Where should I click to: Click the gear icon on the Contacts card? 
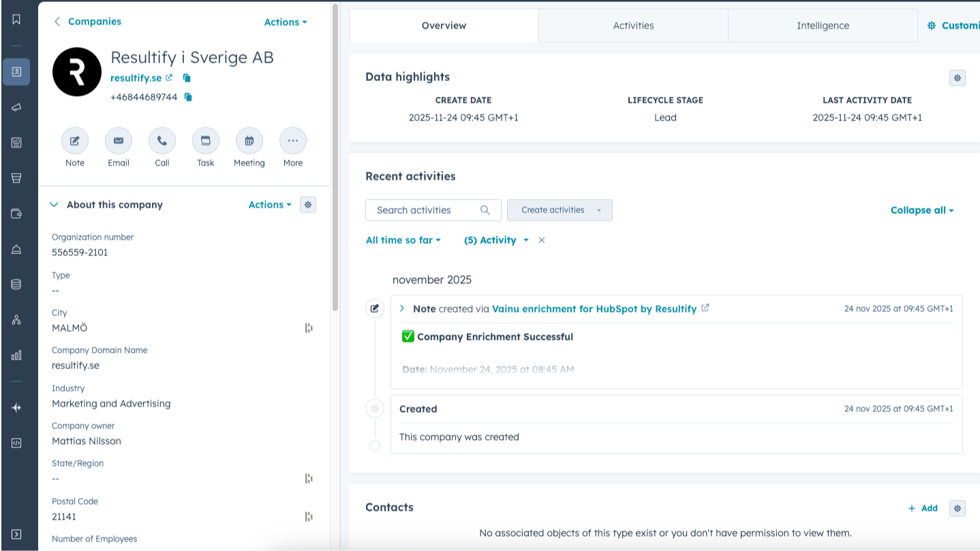pos(957,508)
